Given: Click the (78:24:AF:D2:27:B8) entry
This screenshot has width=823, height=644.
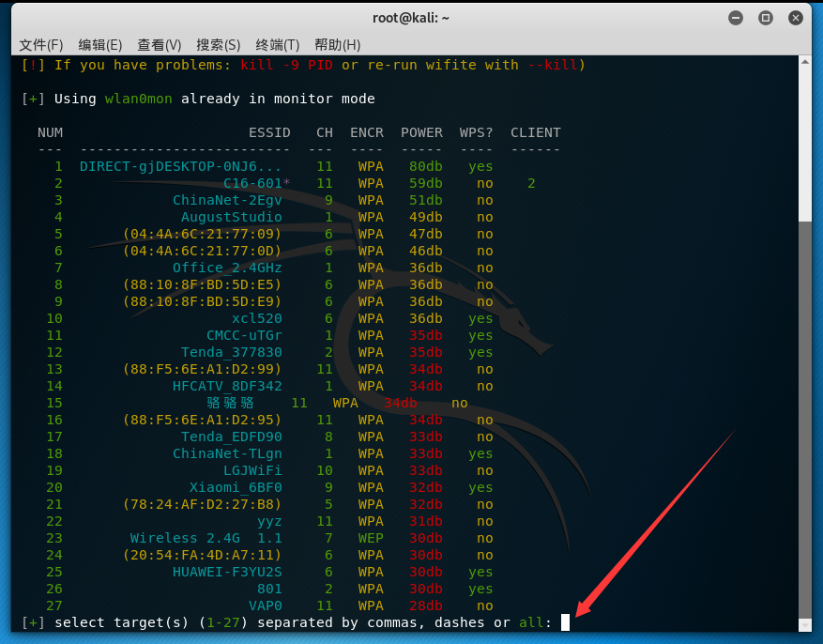Looking at the screenshot, I should [202, 504].
